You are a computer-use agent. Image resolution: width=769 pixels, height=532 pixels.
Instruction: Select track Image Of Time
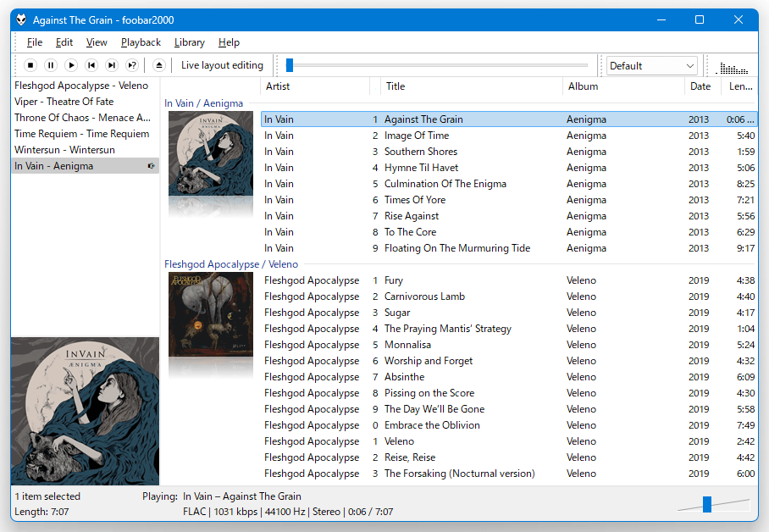509,136
